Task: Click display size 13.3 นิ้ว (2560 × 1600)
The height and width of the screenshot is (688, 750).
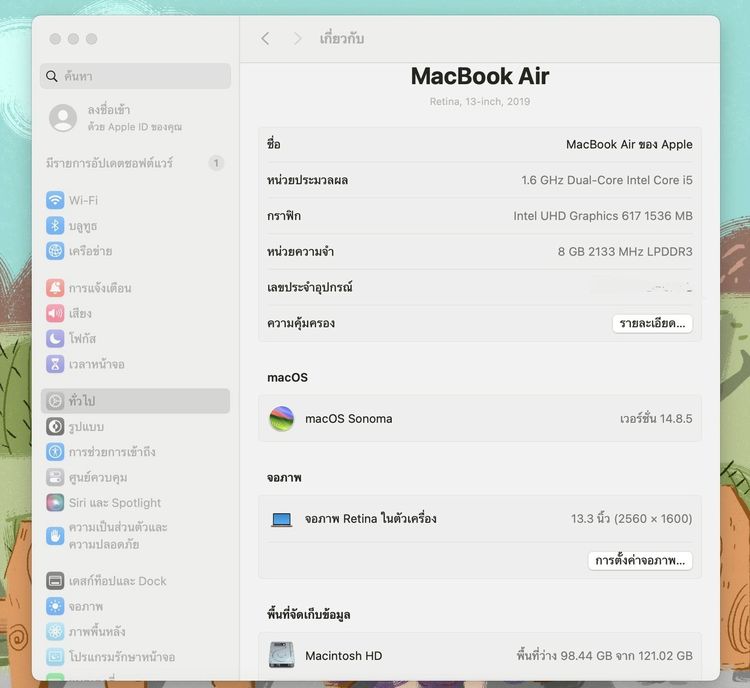Action: pos(631,519)
